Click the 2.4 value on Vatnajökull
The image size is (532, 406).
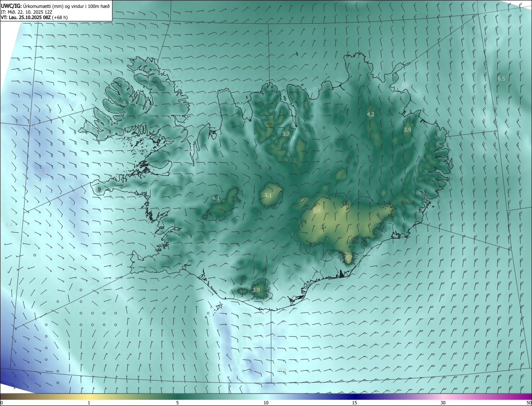(x=317, y=211)
